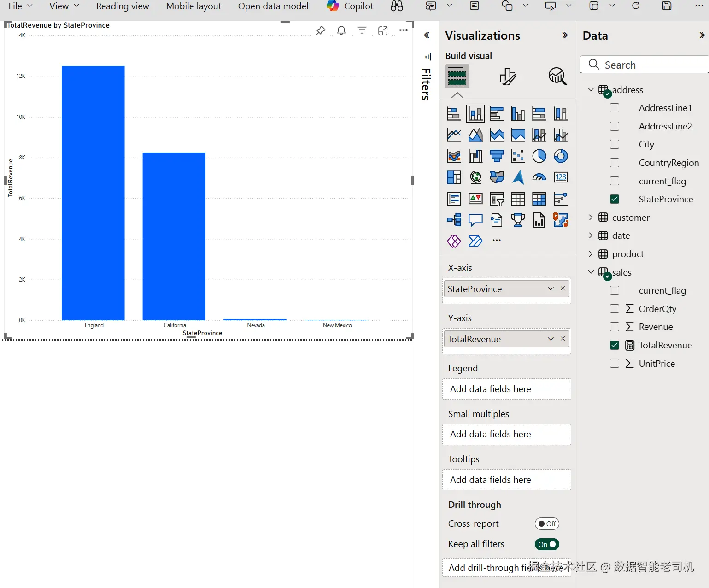The image size is (709, 588).
Task: Uncheck the TotalRevenue field
Action: [615, 345]
